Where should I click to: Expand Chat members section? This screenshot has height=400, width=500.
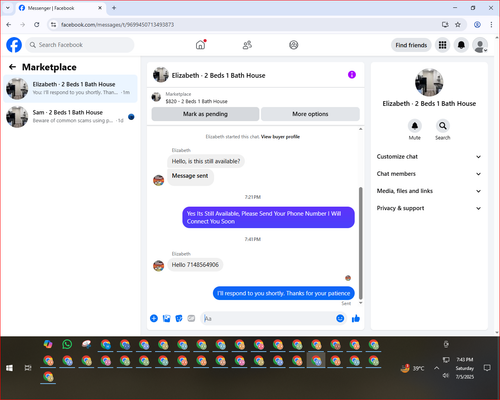coord(429,174)
